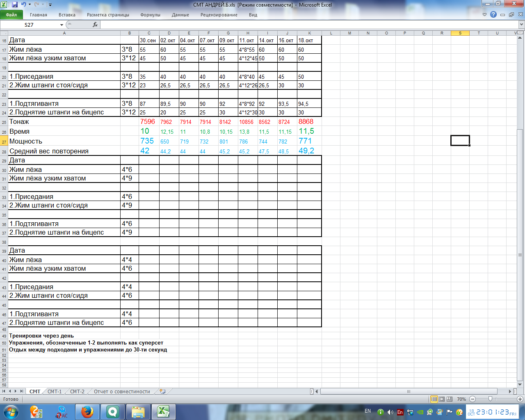Image resolution: width=525 pixels, height=420 pixels.
Task: Open Excel Help question mark icon
Action: coord(493,14)
